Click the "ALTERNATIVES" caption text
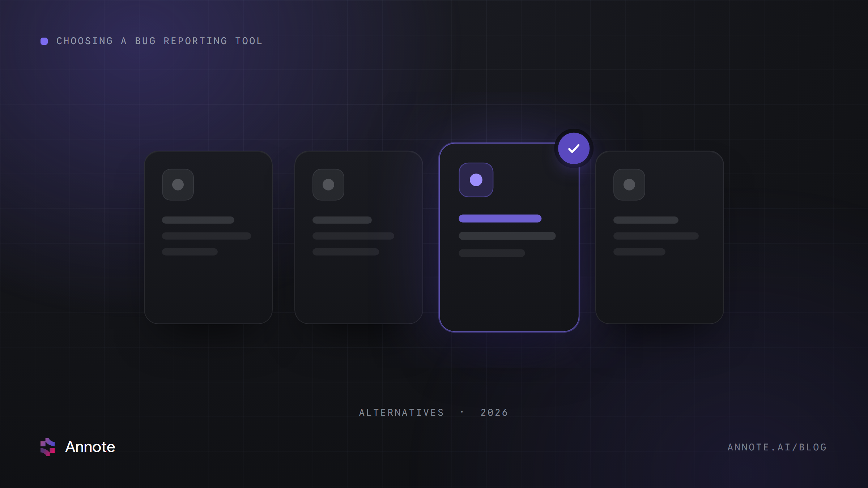This screenshot has height=488, width=868. 401,412
